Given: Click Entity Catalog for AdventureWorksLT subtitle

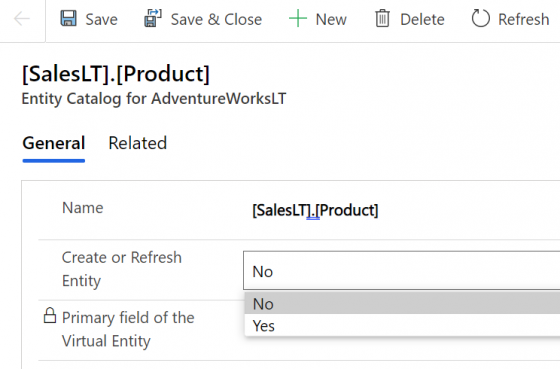Looking at the screenshot, I should click(x=154, y=99).
